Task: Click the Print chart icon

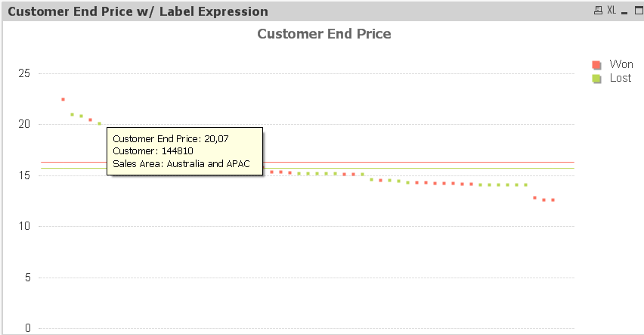Action: click(x=598, y=10)
